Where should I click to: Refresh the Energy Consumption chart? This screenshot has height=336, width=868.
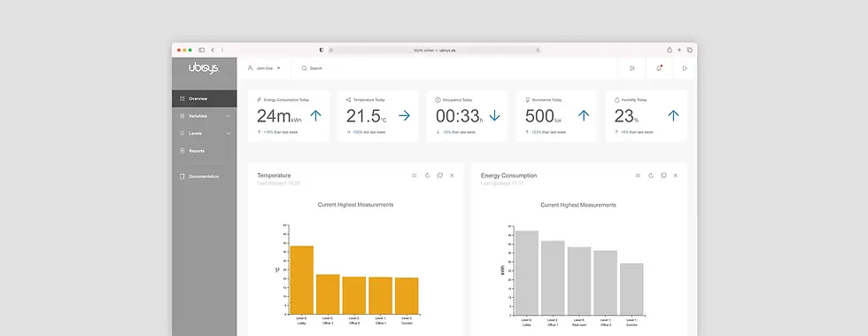651,176
